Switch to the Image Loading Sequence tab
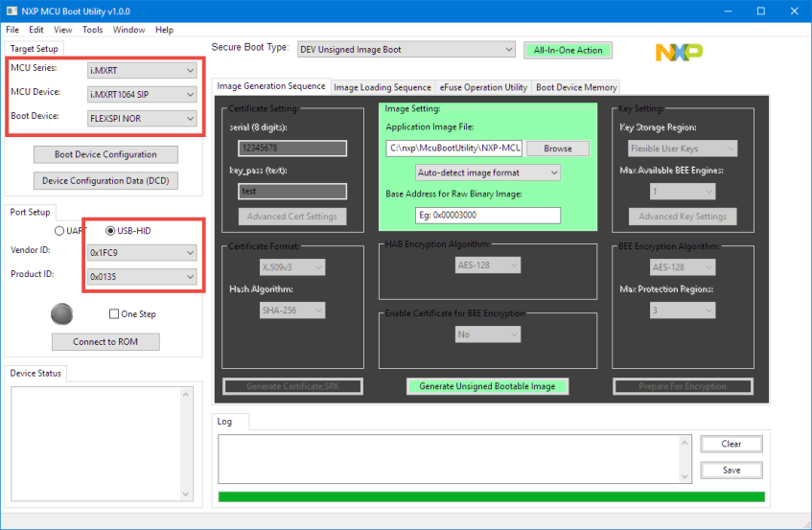Viewport: 812px width, 530px height. click(x=383, y=87)
